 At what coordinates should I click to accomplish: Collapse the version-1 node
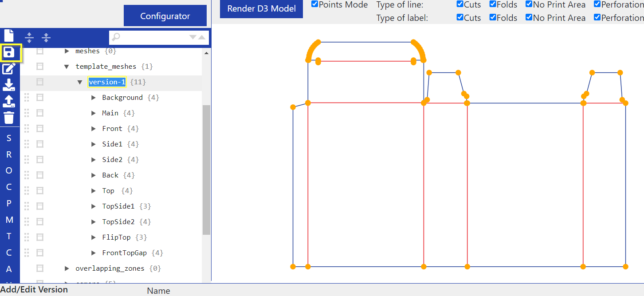(x=80, y=82)
